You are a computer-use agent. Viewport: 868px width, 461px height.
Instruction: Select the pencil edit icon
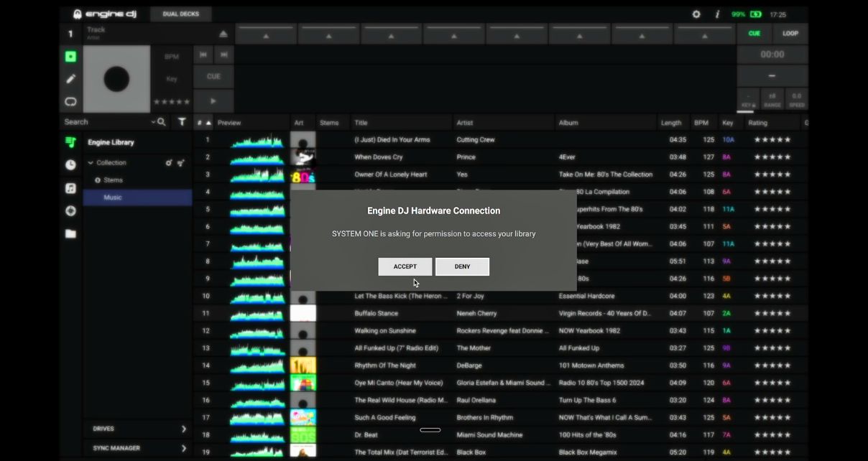(70, 79)
